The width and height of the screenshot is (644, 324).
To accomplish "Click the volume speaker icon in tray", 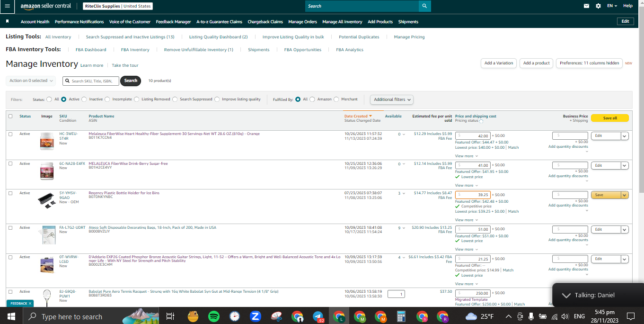I will 565,316.
